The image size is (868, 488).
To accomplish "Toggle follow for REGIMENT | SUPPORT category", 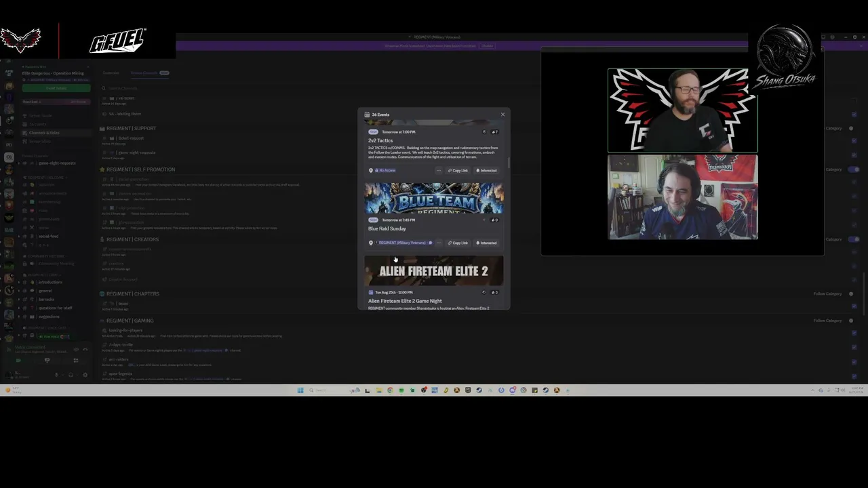I will pos(852,128).
